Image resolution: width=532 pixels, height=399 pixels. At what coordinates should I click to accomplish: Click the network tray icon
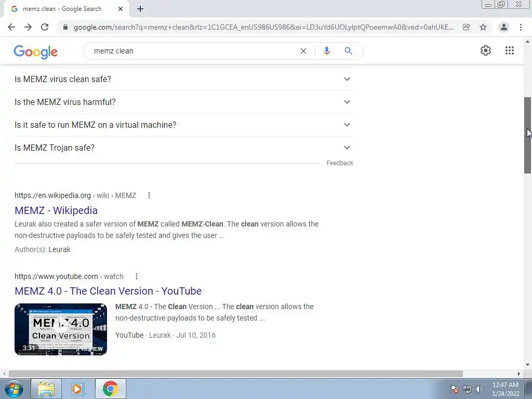(467, 389)
